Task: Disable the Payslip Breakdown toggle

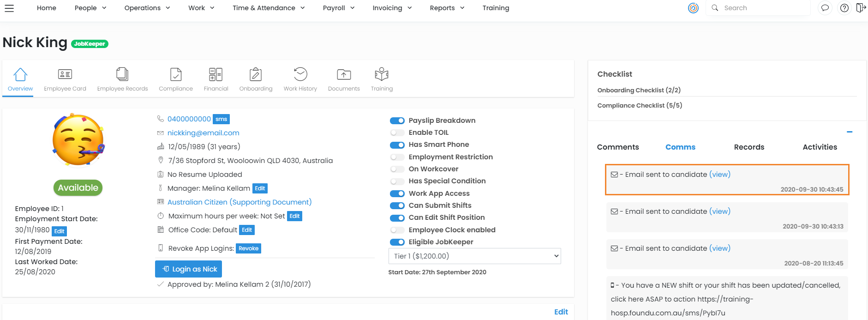Action: [x=397, y=121]
